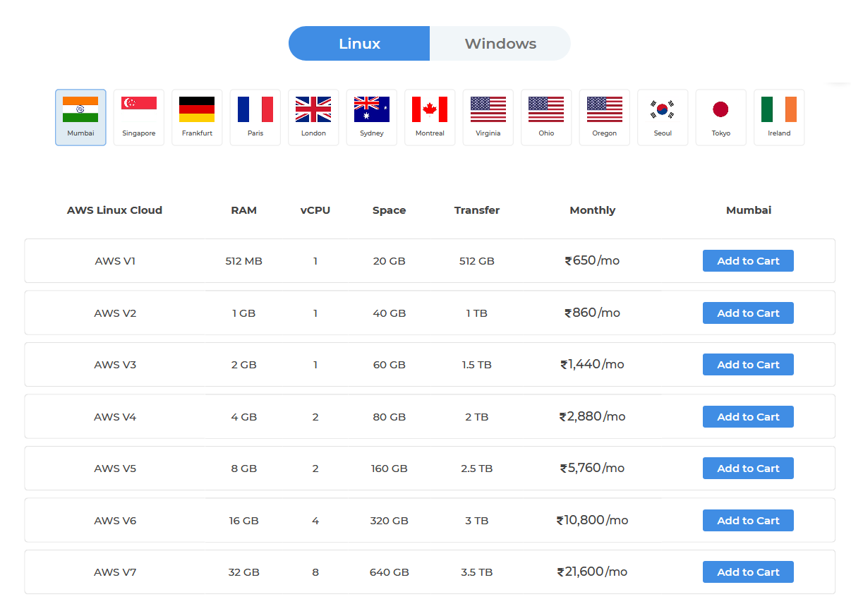Click the 16 GB RAM value
The image size is (851, 616).
point(244,521)
